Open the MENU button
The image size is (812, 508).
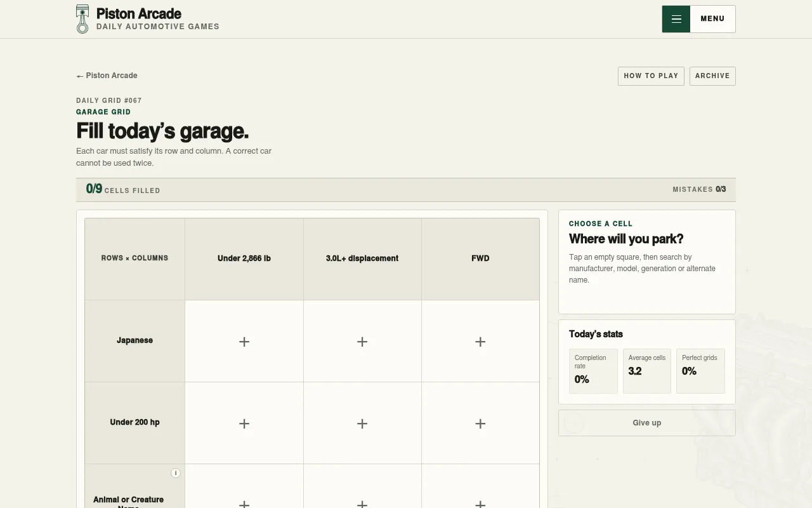pyautogui.click(x=698, y=19)
